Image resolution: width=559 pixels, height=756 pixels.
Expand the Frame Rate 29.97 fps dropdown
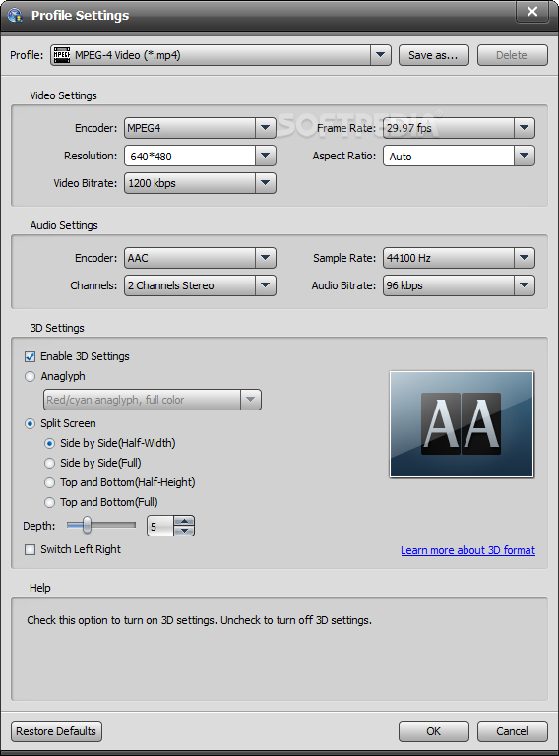(525, 128)
